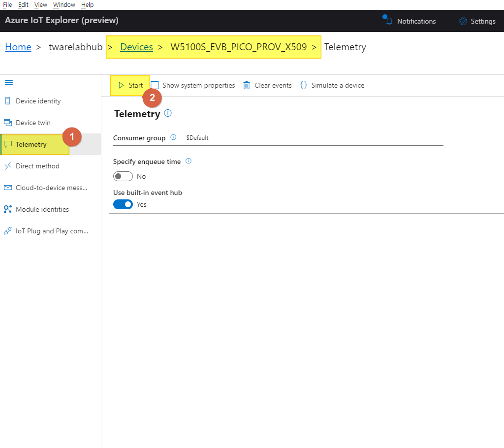The image size is (504, 448).
Task: Click the Specify enqueue time info icon
Action: coord(189,161)
